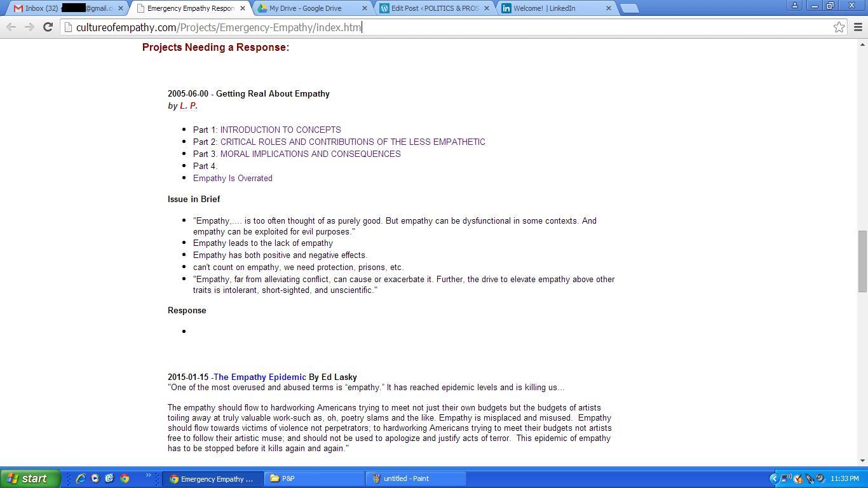Screen dimensions: 868x488
Task: Open the Chrome menu icon
Action: (x=858, y=27)
